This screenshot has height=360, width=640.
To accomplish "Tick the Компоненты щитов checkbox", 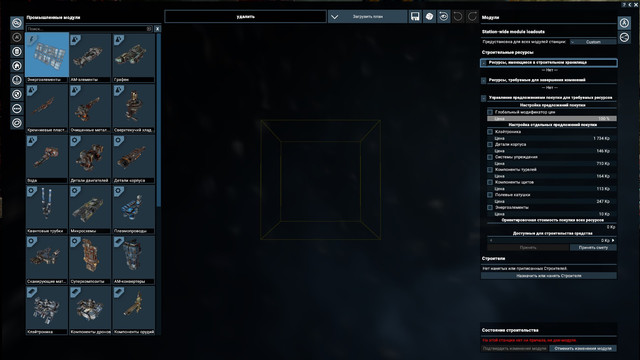I will [490, 182].
